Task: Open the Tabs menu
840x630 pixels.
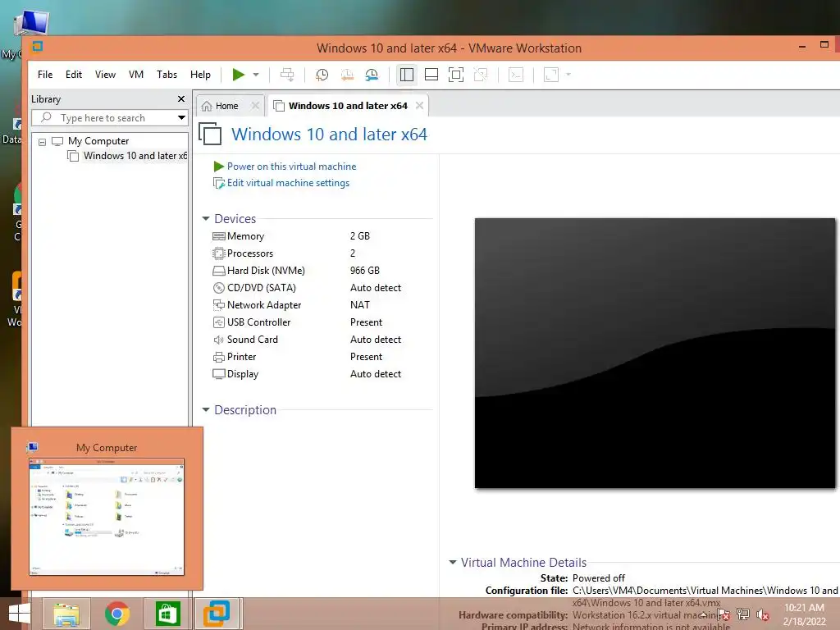Action: 167,75
